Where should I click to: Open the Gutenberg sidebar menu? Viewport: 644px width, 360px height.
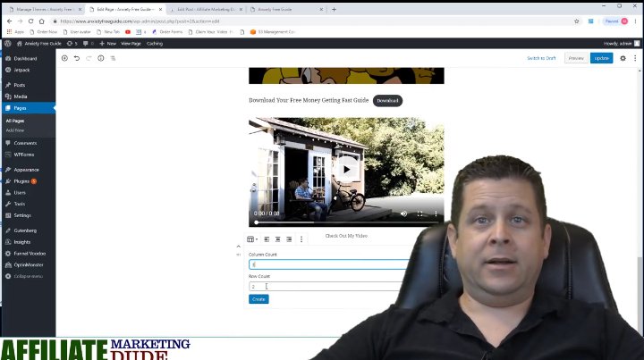[x=25, y=230]
